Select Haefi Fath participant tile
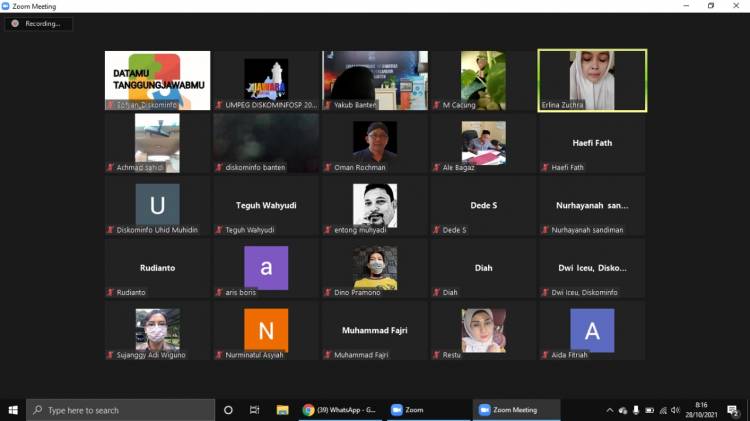The image size is (750, 421). click(592, 143)
